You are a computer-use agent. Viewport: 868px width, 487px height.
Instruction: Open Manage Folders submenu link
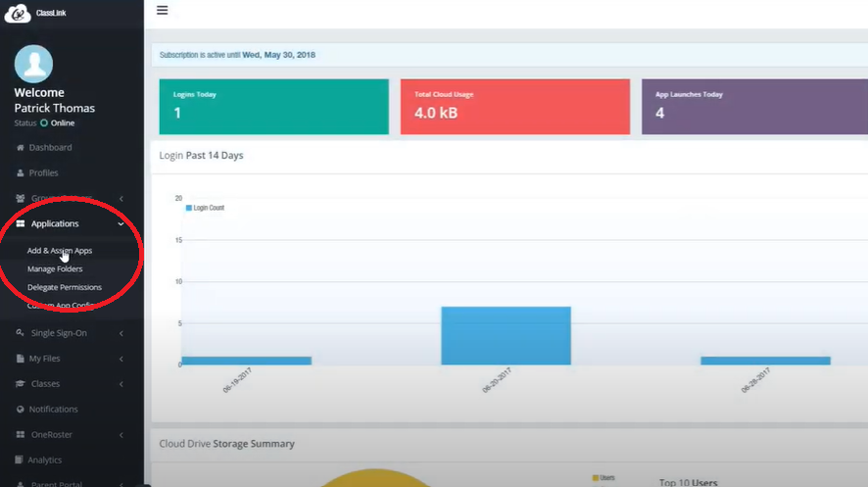coord(55,268)
